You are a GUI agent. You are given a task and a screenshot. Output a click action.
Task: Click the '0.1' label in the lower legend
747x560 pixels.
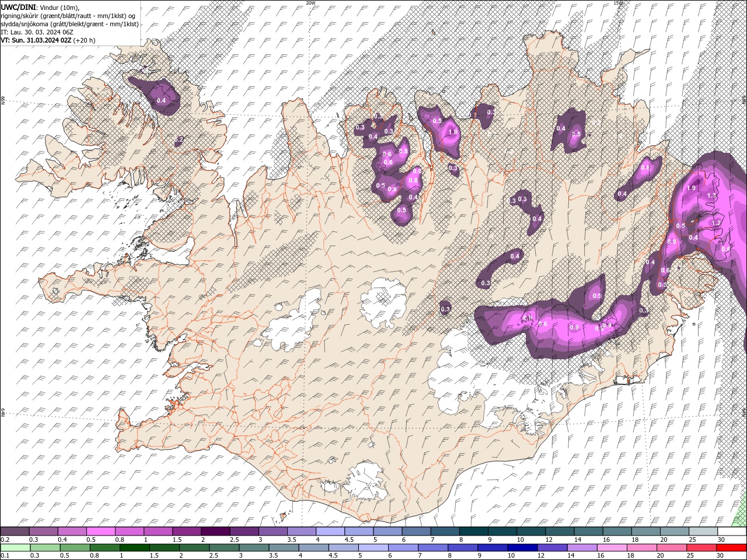pyautogui.click(x=5, y=556)
